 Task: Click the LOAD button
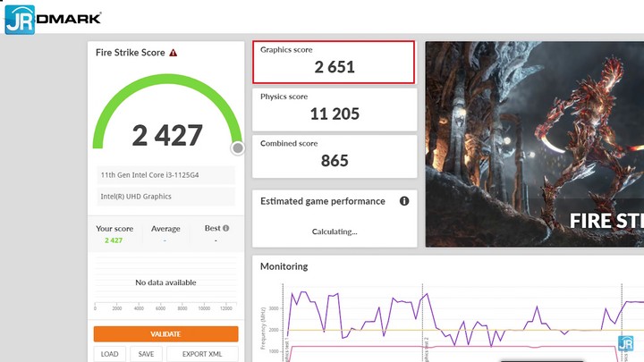tap(109, 354)
